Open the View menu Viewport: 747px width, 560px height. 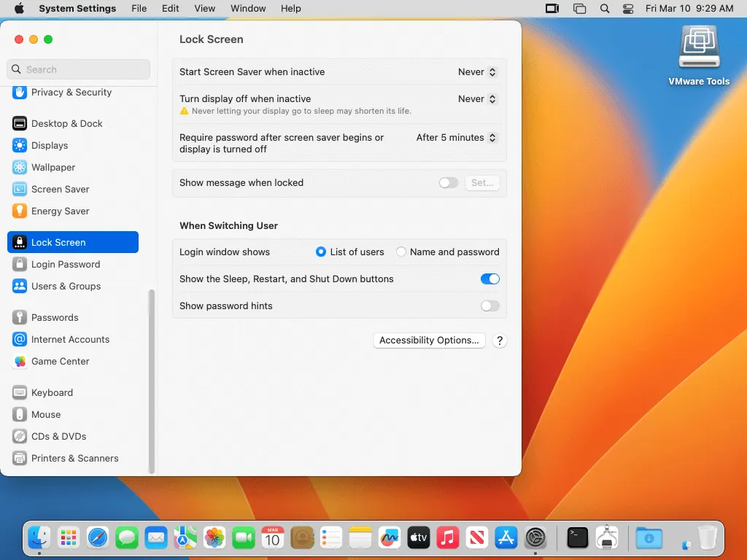pos(204,9)
